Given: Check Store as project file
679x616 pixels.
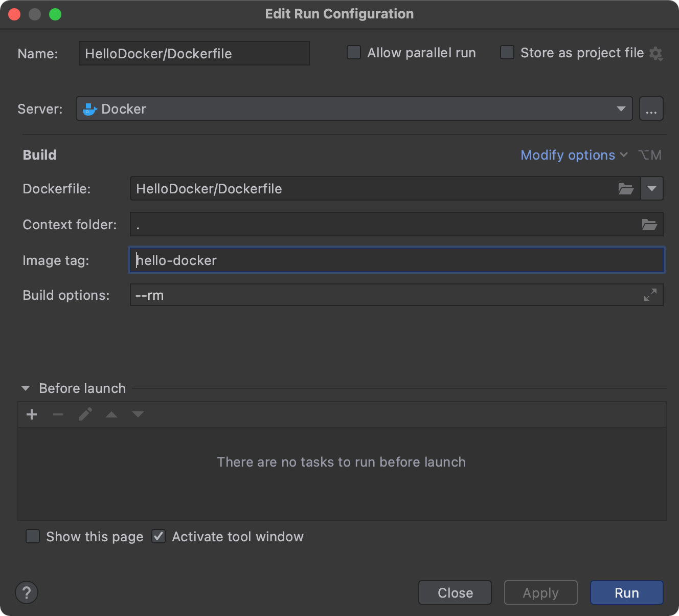Looking at the screenshot, I should click(507, 52).
